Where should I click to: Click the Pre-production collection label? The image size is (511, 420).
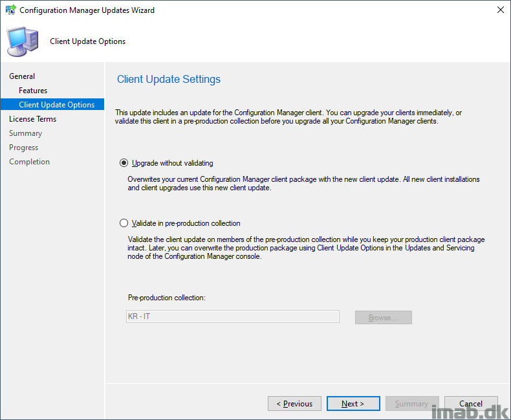167,298
